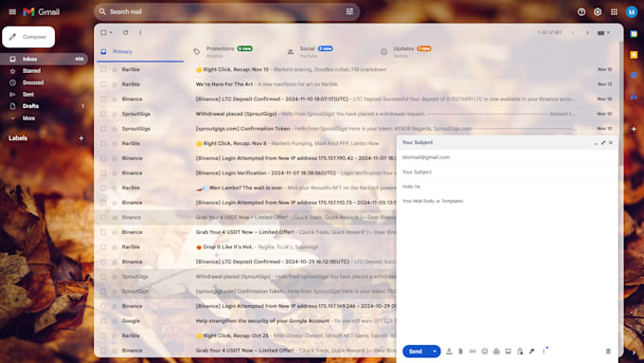
Task: Open Sent folder
Action: point(28,94)
